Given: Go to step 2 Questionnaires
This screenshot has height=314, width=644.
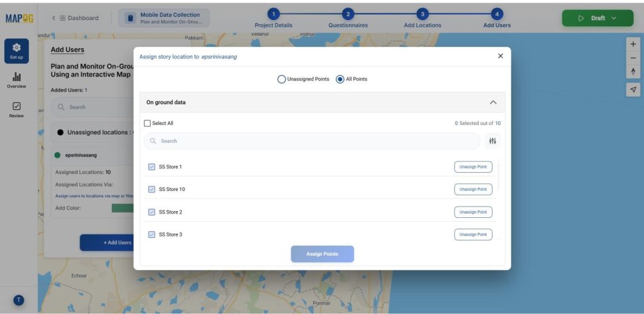Looking at the screenshot, I should coord(348,19).
